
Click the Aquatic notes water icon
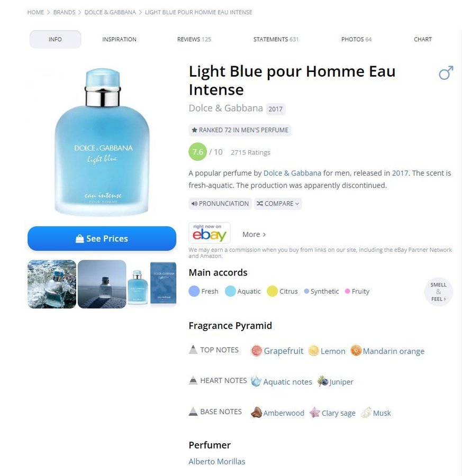coord(256,381)
